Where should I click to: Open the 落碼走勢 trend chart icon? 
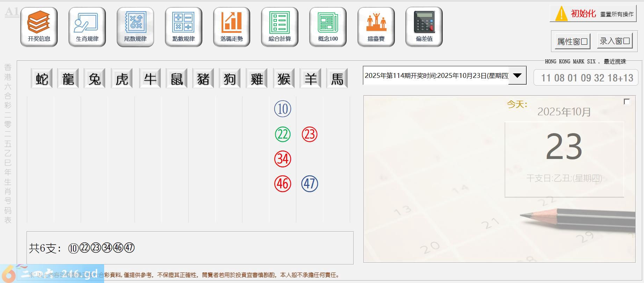pyautogui.click(x=231, y=27)
